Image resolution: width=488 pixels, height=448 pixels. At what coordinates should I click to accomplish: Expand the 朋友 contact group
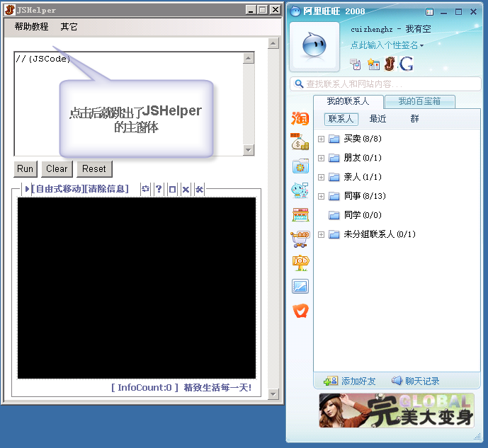321,159
